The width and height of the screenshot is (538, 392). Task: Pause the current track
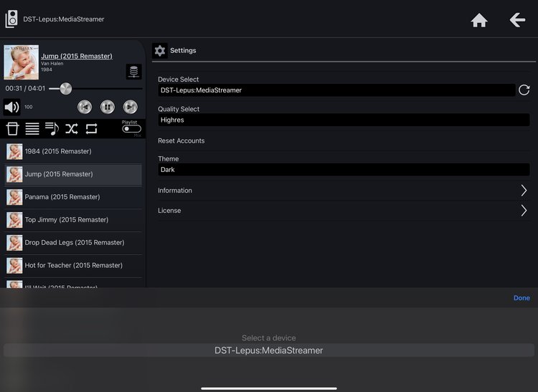point(107,107)
